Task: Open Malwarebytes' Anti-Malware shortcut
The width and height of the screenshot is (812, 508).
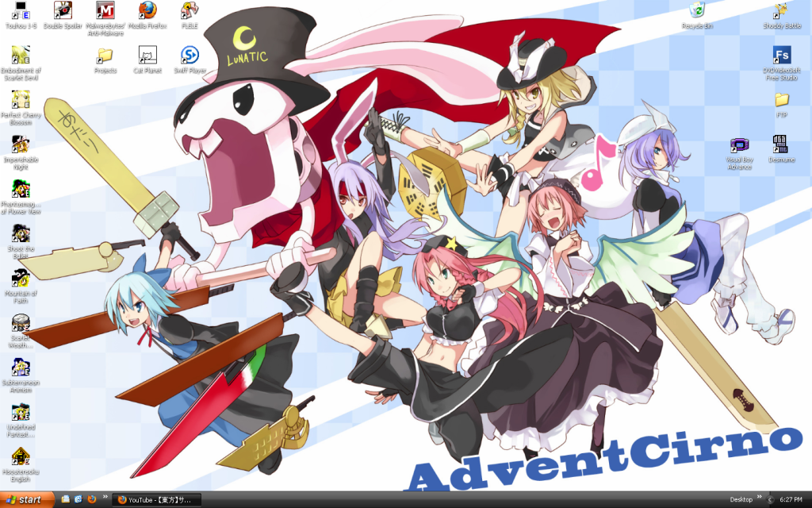Action: [x=105, y=19]
